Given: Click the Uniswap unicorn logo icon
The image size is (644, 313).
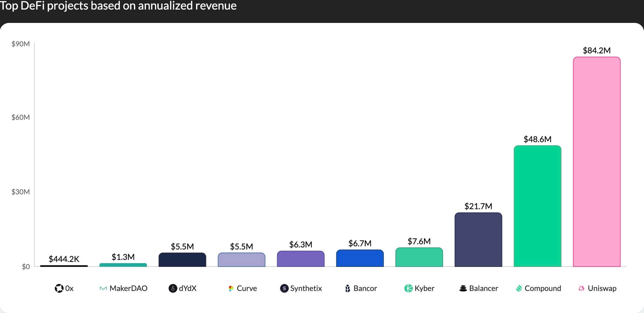Looking at the screenshot, I should click(581, 288).
